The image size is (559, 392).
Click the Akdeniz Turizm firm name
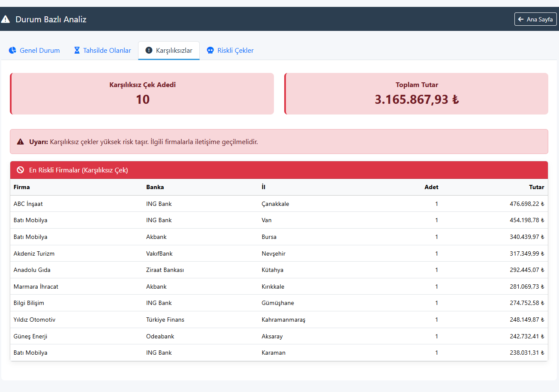point(34,253)
